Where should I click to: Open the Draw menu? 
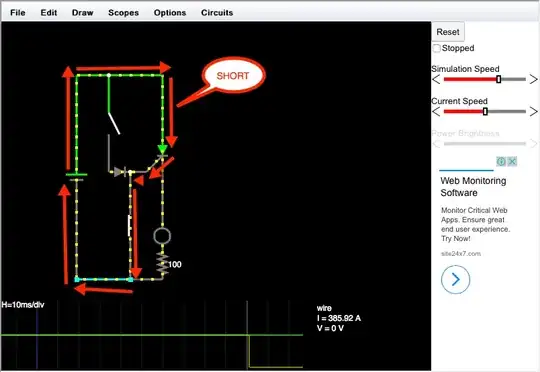click(x=82, y=13)
